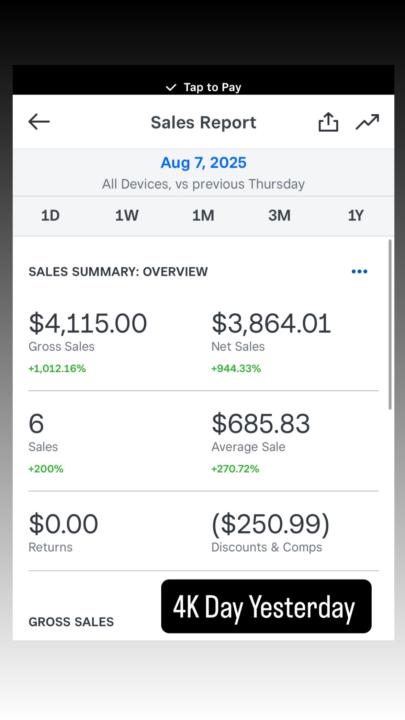The width and height of the screenshot is (405, 720).
Task: Select the 1W range tab
Action: point(127,215)
